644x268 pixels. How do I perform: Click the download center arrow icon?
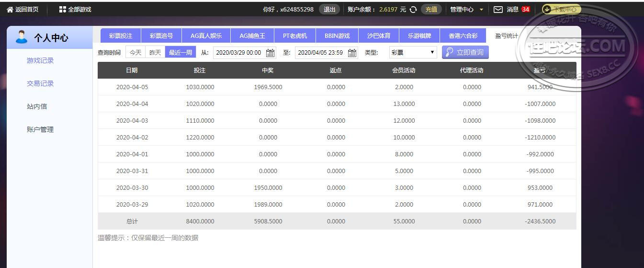tap(546, 9)
